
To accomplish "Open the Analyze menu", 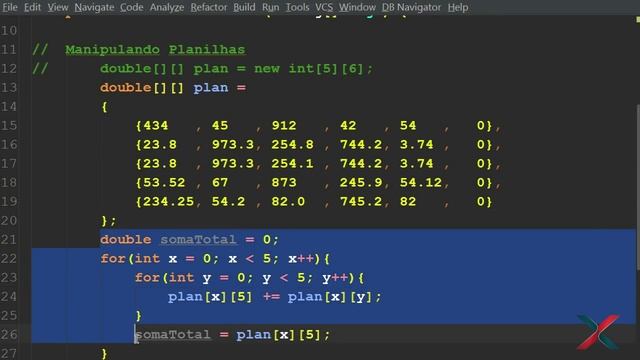I will click(167, 7).
